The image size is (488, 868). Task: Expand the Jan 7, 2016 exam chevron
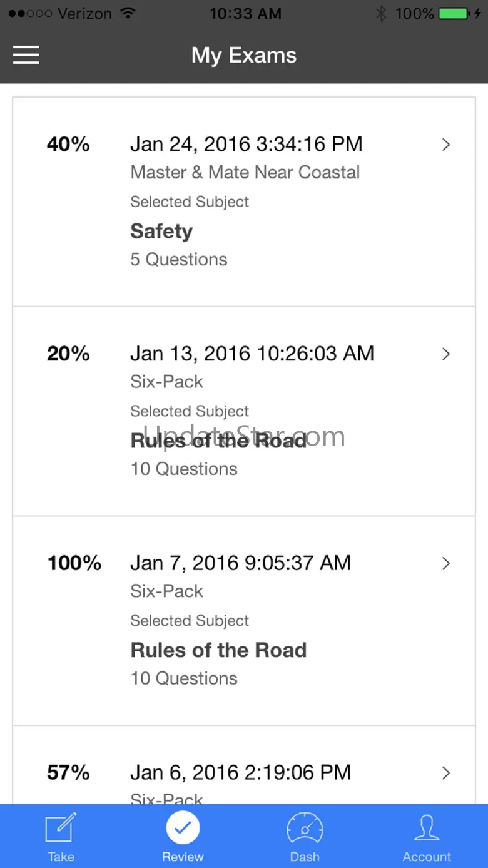click(446, 563)
